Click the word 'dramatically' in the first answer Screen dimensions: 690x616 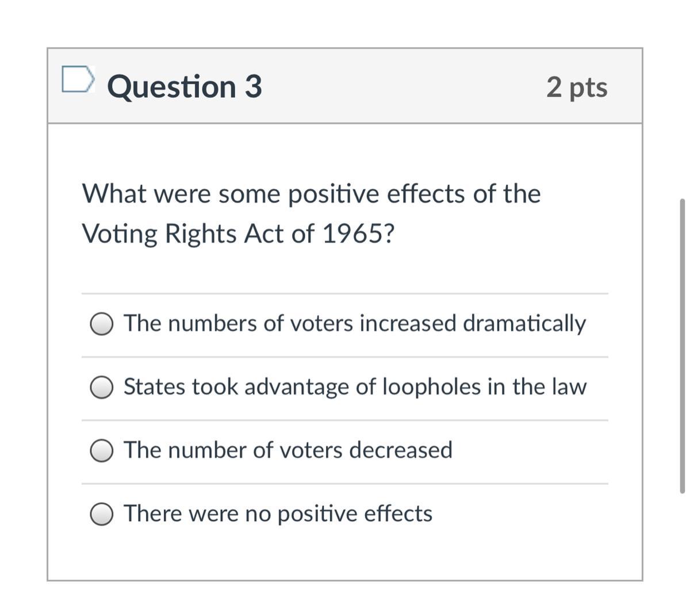coord(524,323)
